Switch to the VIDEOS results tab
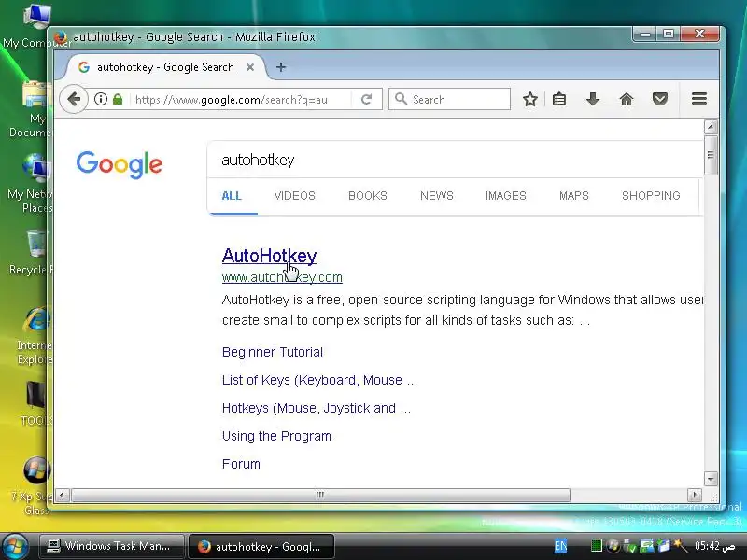 point(294,196)
